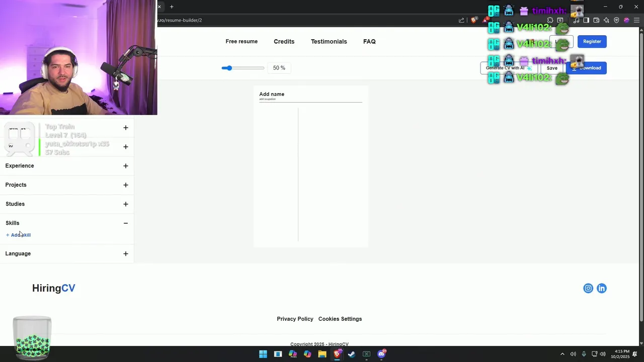Click add occupation text in resume preview
644x362 pixels.
click(x=268, y=99)
